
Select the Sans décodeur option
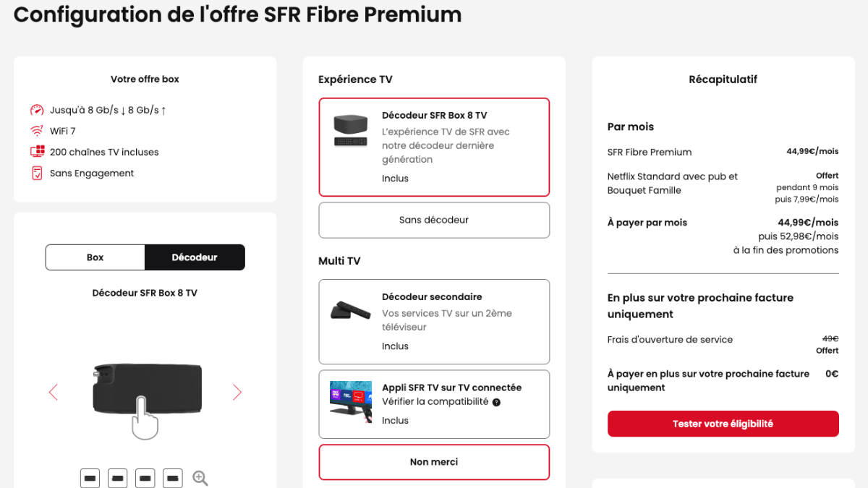coord(434,220)
